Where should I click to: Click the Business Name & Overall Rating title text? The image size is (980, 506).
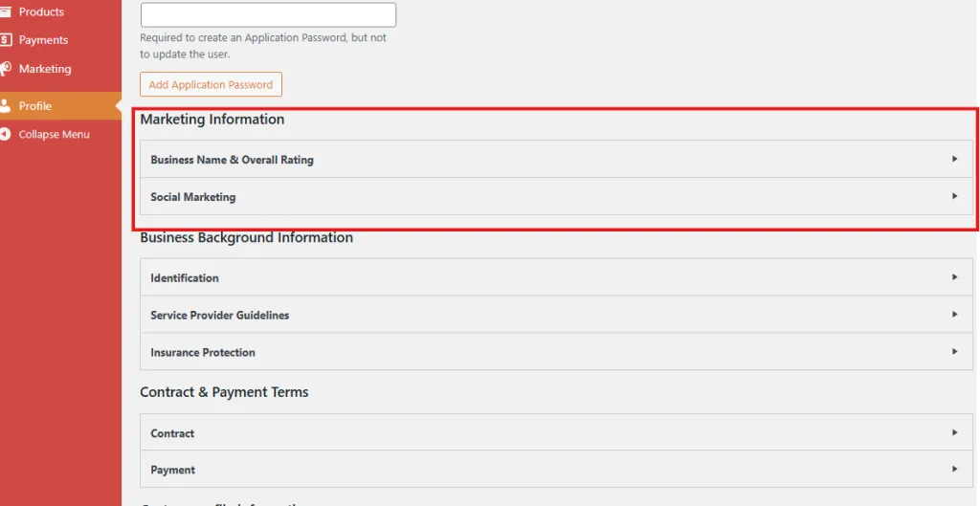232,160
